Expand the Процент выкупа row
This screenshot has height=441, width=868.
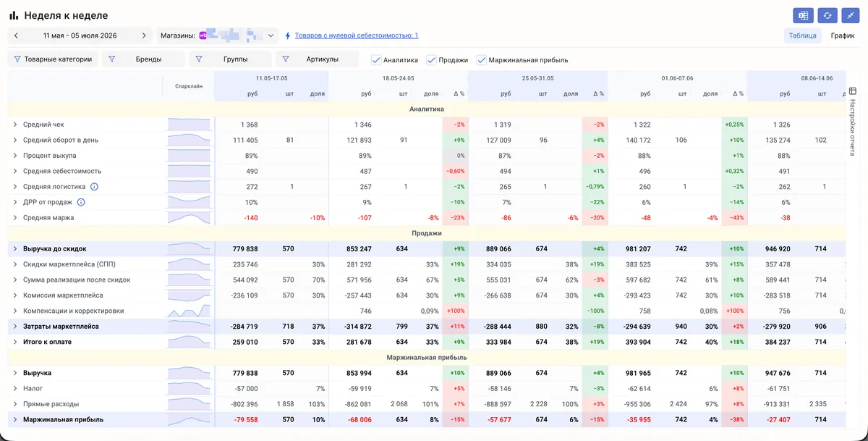point(14,156)
